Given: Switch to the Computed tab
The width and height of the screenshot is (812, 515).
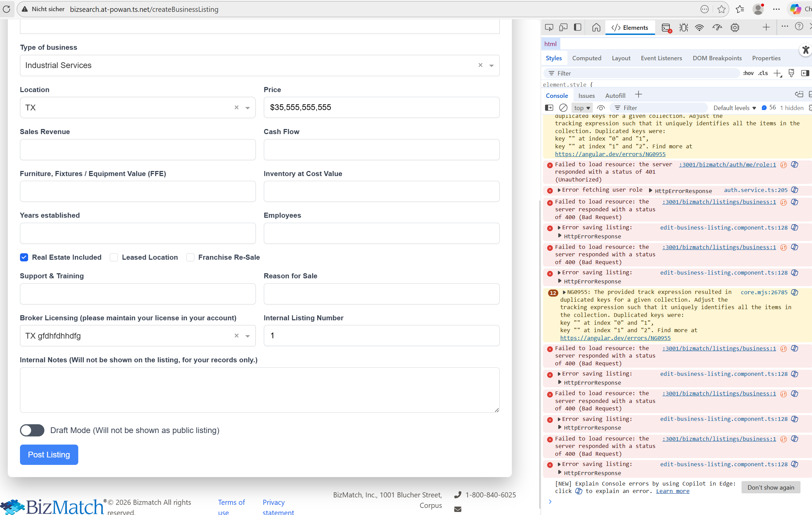Looking at the screenshot, I should (x=586, y=58).
